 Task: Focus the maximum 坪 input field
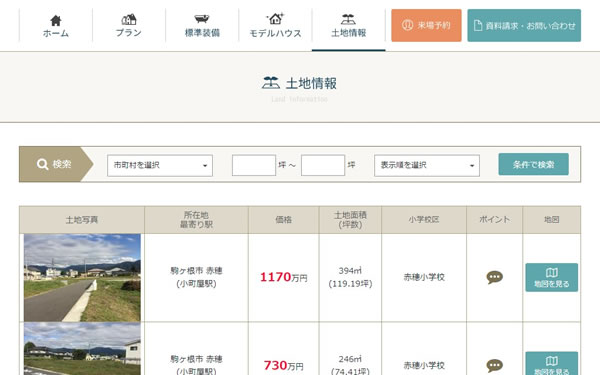tap(323, 165)
